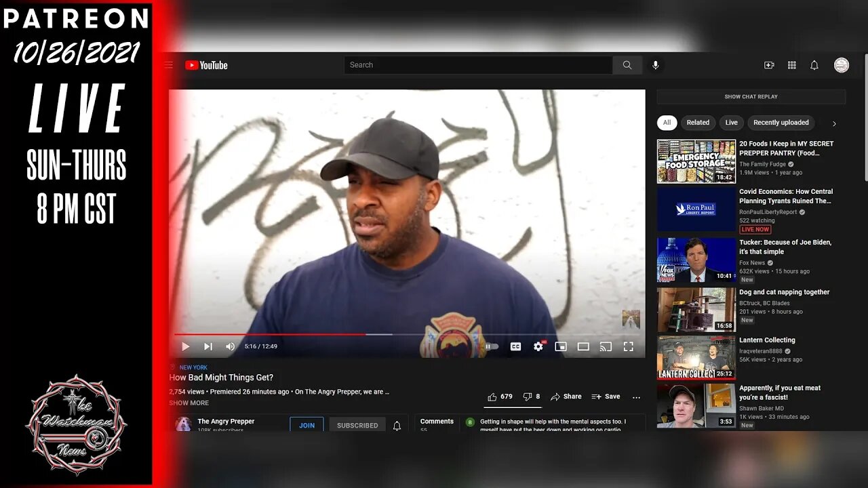Share the video via Share button
The image size is (868, 488).
pyautogui.click(x=566, y=396)
